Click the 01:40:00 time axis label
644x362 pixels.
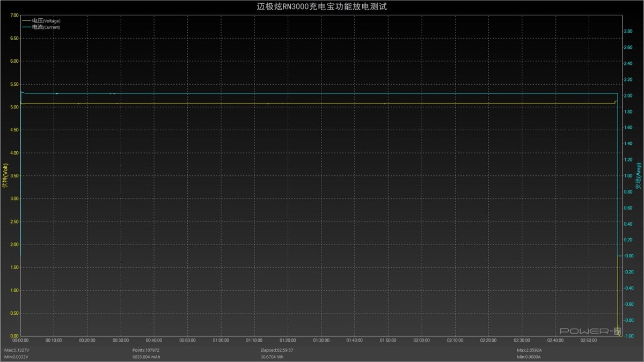(x=354, y=340)
